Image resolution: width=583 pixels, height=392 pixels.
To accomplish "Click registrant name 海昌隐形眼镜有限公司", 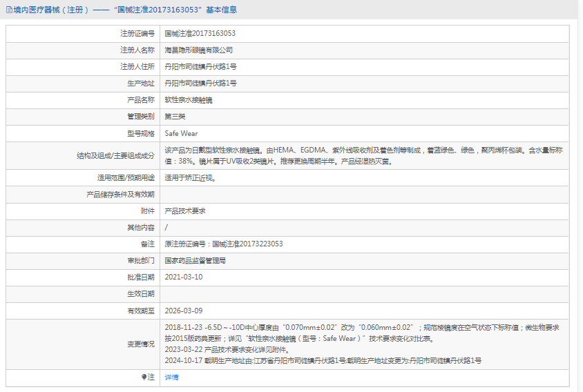I will coord(198,50).
